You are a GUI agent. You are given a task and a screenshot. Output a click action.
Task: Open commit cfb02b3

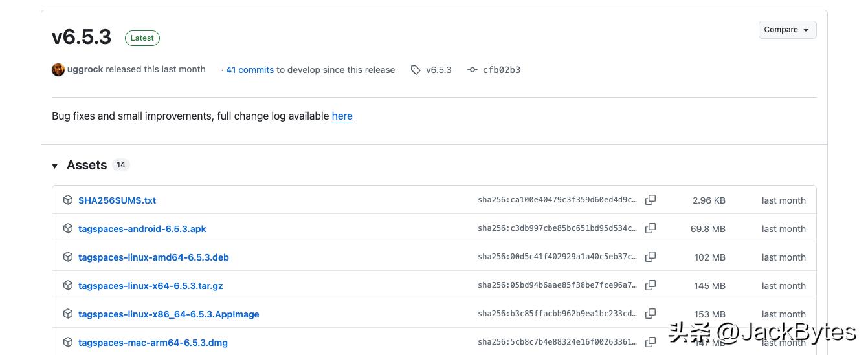coord(501,70)
